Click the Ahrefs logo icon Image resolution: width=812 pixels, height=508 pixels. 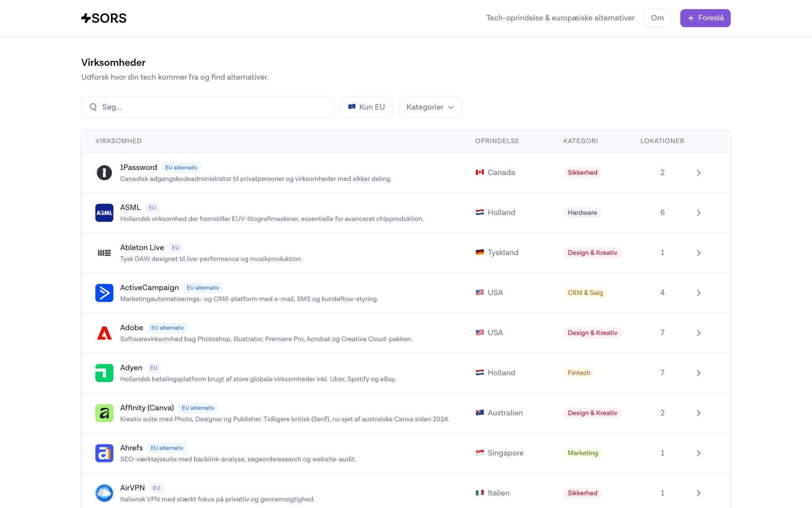coord(104,453)
